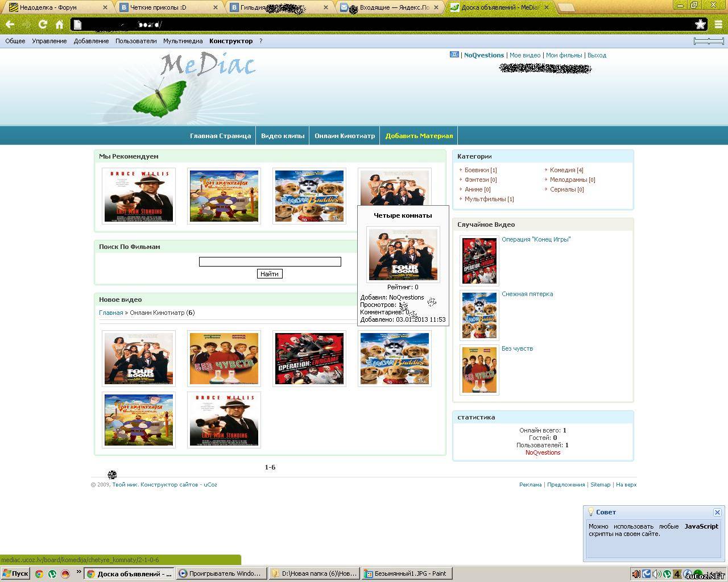Open the Добавление admin menu
728x582 pixels.
[x=91, y=41]
